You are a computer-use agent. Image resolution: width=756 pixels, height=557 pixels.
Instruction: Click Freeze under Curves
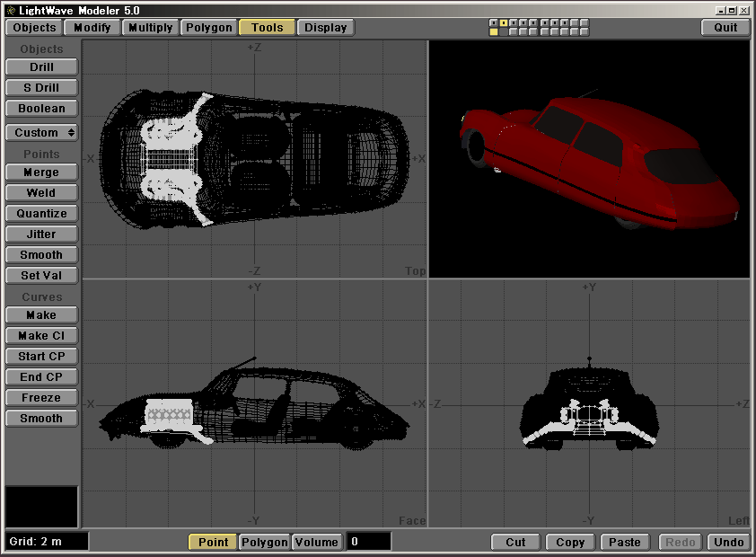[41, 398]
